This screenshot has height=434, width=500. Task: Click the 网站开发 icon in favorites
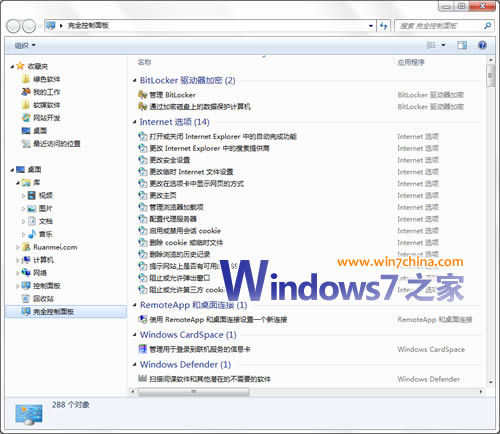(x=26, y=117)
